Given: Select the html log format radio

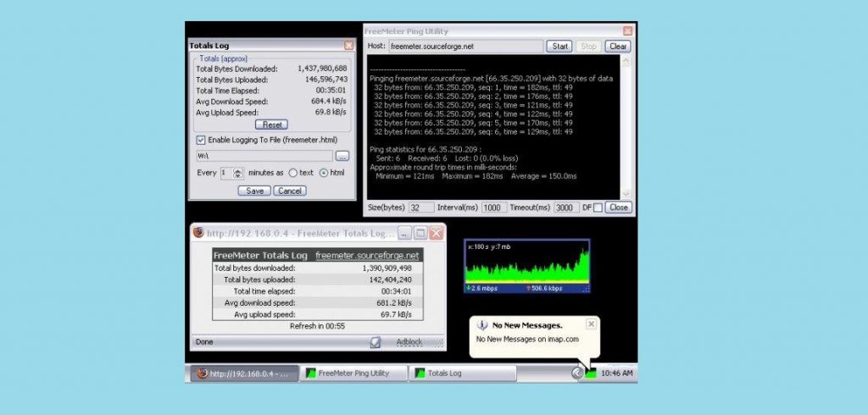Looking at the screenshot, I should [324, 173].
